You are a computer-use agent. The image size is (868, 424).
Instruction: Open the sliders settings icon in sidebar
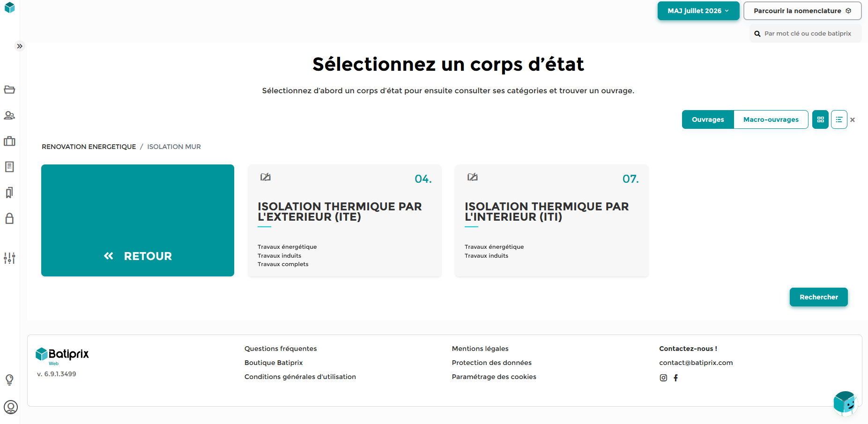9,258
